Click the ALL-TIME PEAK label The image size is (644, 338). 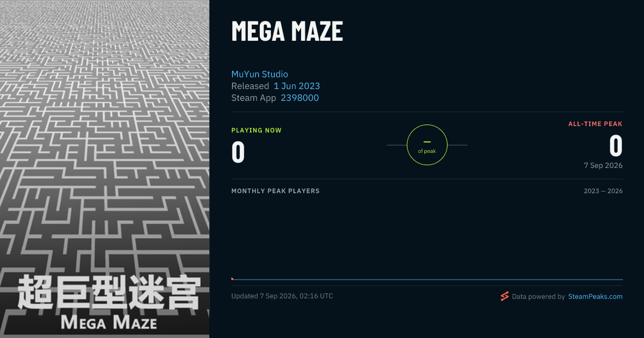pyautogui.click(x=595, y=124)
